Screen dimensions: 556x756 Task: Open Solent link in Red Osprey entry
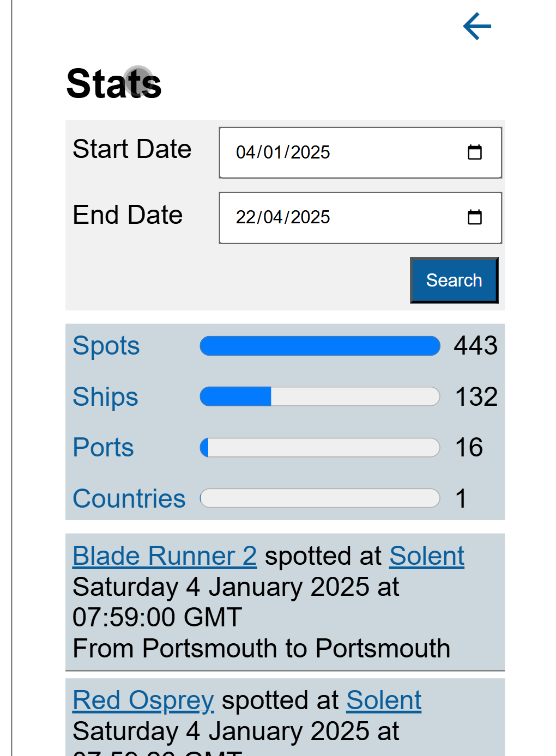pyautogui.click(x=384, y=700)
